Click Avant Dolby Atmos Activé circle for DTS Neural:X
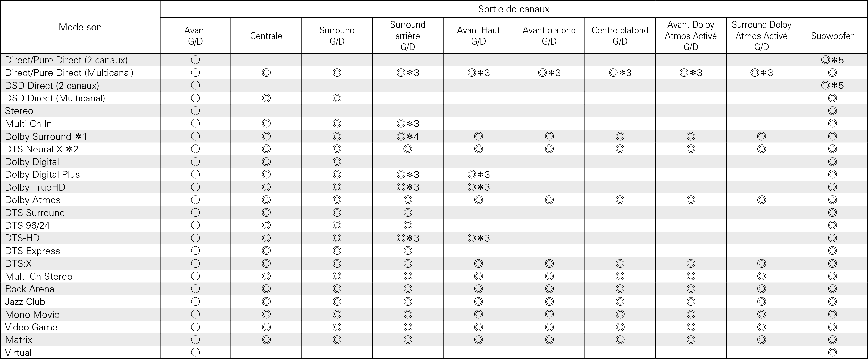This screenshot has width=868, height=359. coord(691,149)
